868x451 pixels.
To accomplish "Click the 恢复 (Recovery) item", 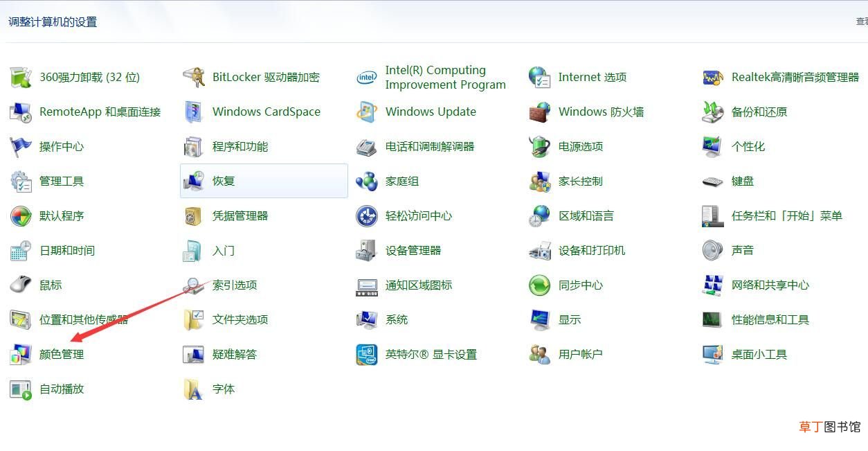I will [223, 181].
